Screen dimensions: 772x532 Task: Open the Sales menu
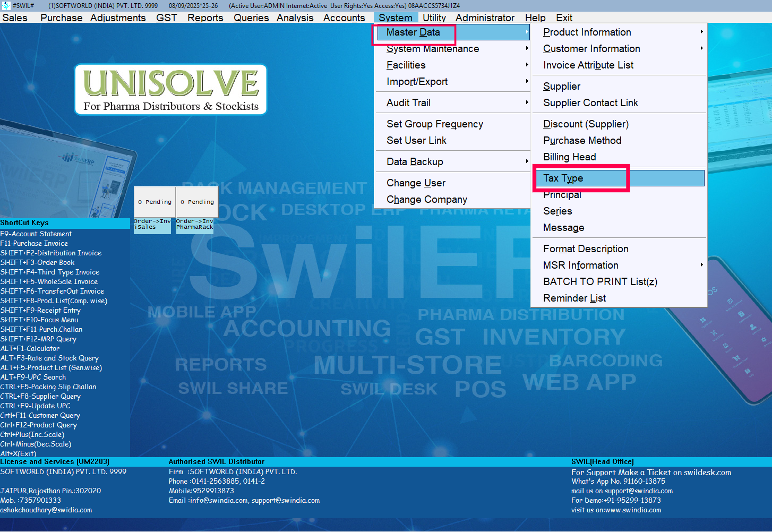coord(15,18)
